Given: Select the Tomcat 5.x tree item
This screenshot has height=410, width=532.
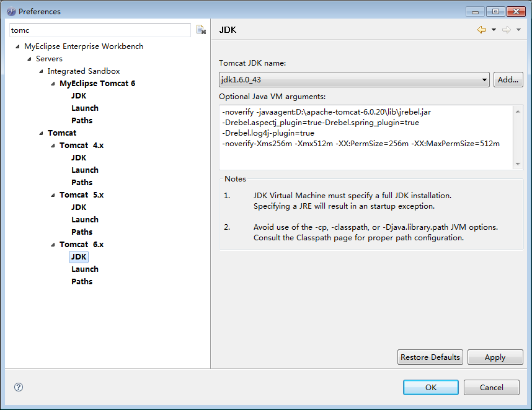Looking at the screenshot, I should pyautogui.click(x=81, y=195).
